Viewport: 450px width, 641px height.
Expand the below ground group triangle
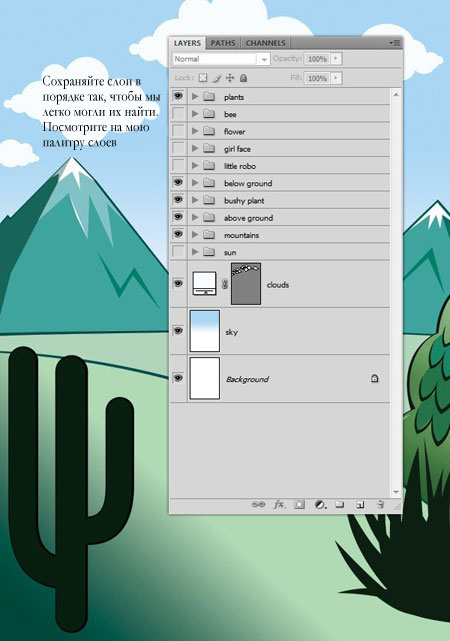point(195,183)
